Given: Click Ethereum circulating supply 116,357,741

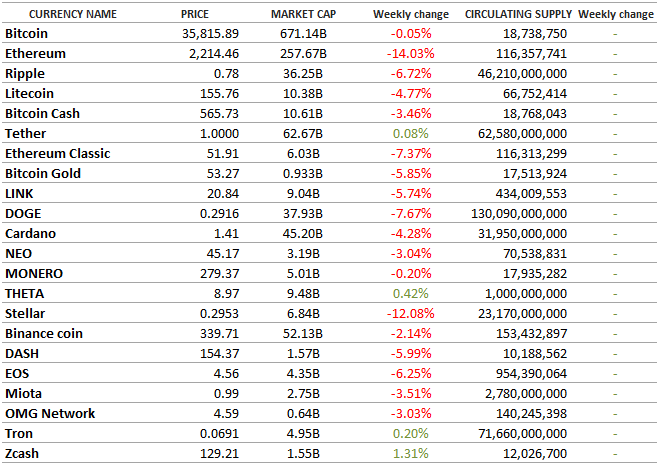Looking at the screenshot, I should tap(532, 54).
